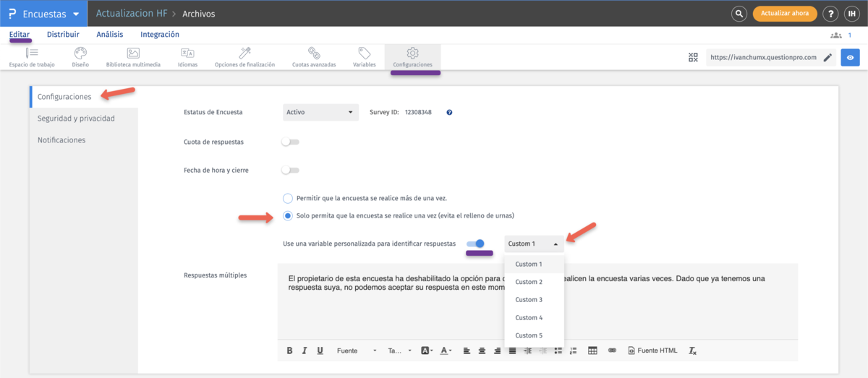Choose Custom 3 from the list
868x378 pixels.
click(x=534, y=299)
